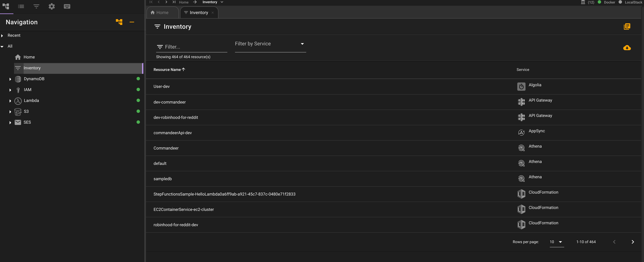Expand the DynamoDB tree node
644x262 pixels.
click(x=10, y=79)
